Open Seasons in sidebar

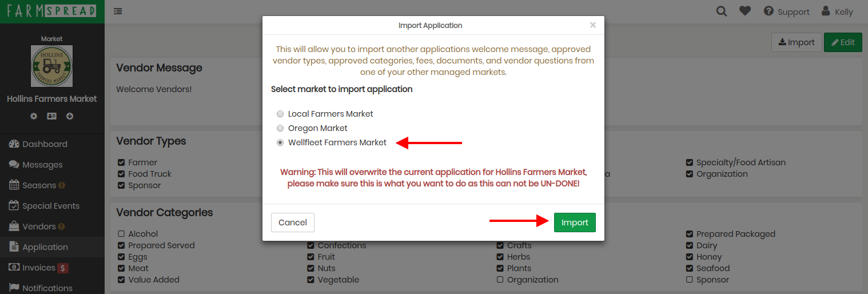(x=52, y=185)
